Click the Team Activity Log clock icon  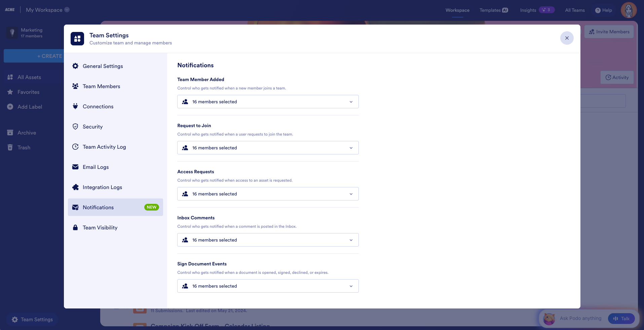(75, 147)
